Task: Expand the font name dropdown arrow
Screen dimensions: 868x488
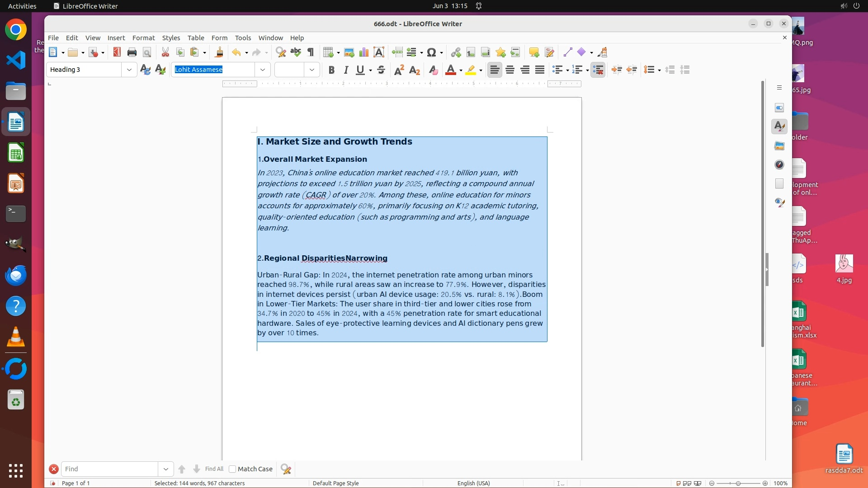Action: pyautogui.click(x=263, y=70)
